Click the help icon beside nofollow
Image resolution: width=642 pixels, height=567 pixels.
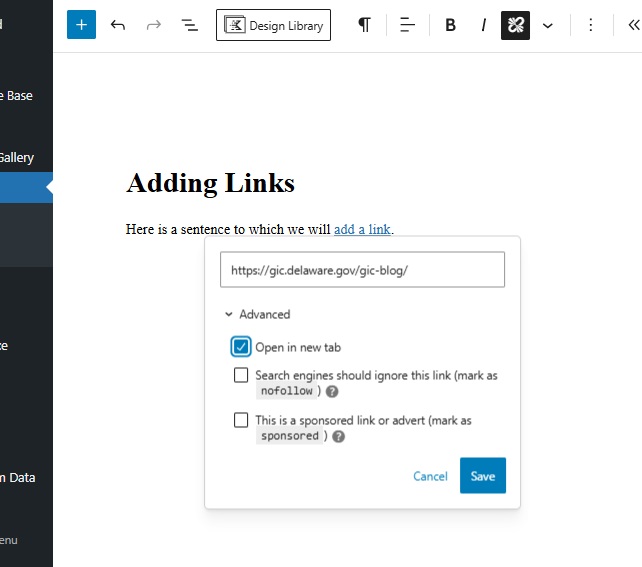332,392
